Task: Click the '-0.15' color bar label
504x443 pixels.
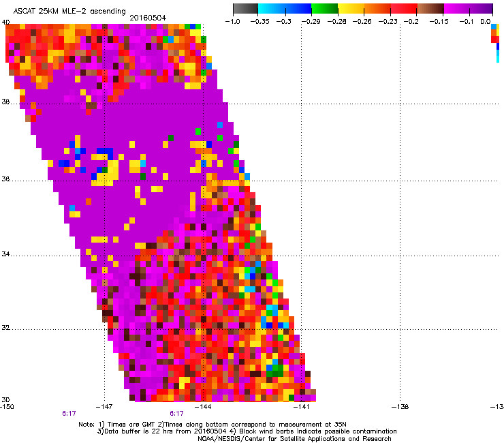Action: [x=439, y=22]
